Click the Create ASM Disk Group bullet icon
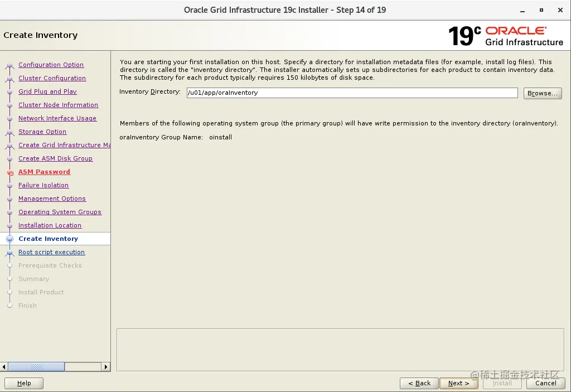This screenshot has height=392, width=571. [10, 159]
